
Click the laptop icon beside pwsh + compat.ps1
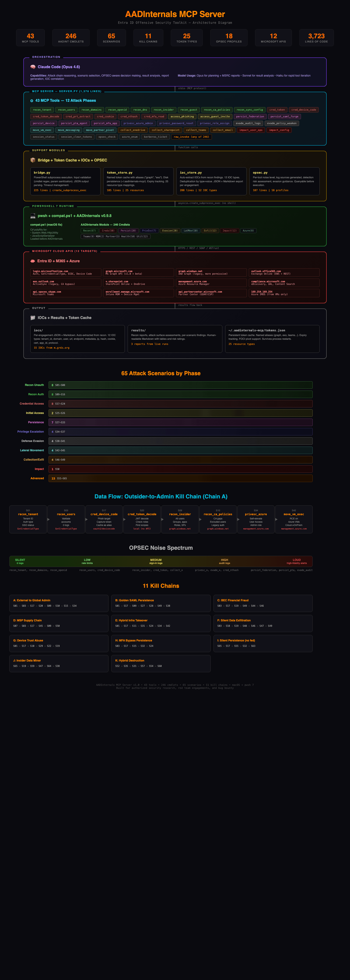pos(33,216)
